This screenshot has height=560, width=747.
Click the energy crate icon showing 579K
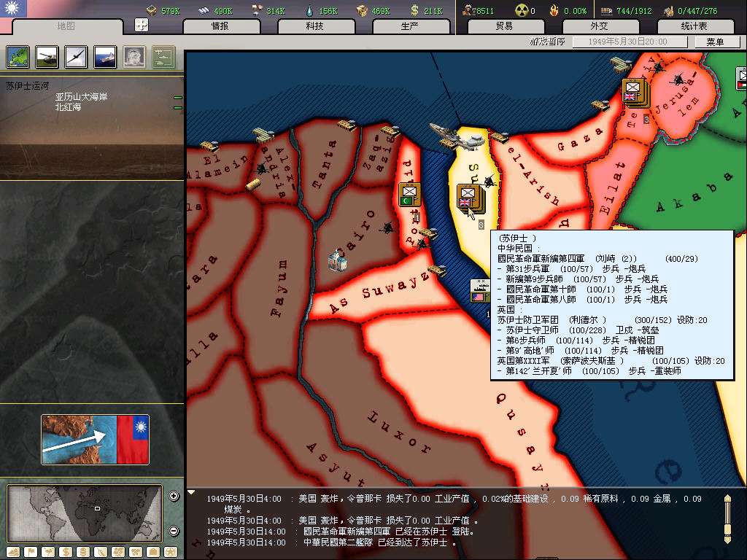152,10
